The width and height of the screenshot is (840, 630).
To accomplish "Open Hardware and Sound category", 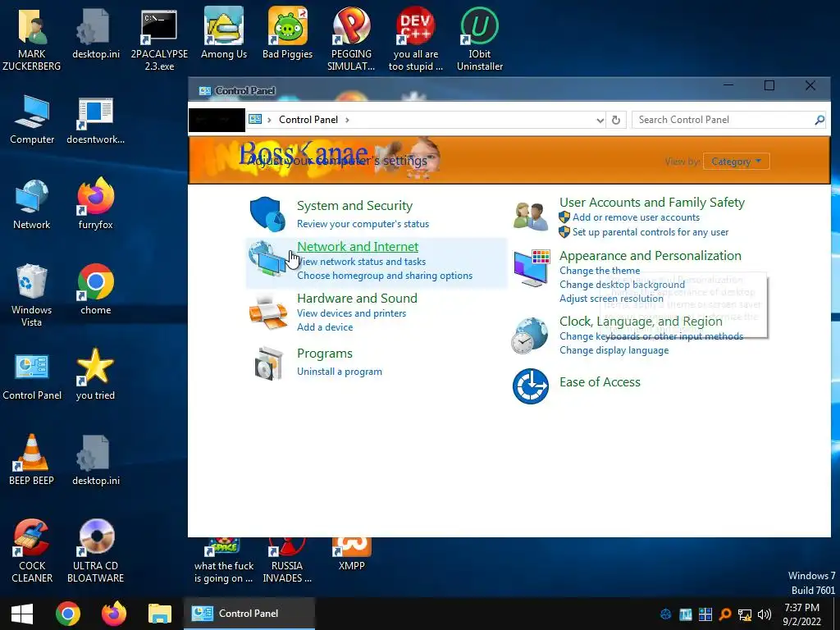I will click(357, 299).
